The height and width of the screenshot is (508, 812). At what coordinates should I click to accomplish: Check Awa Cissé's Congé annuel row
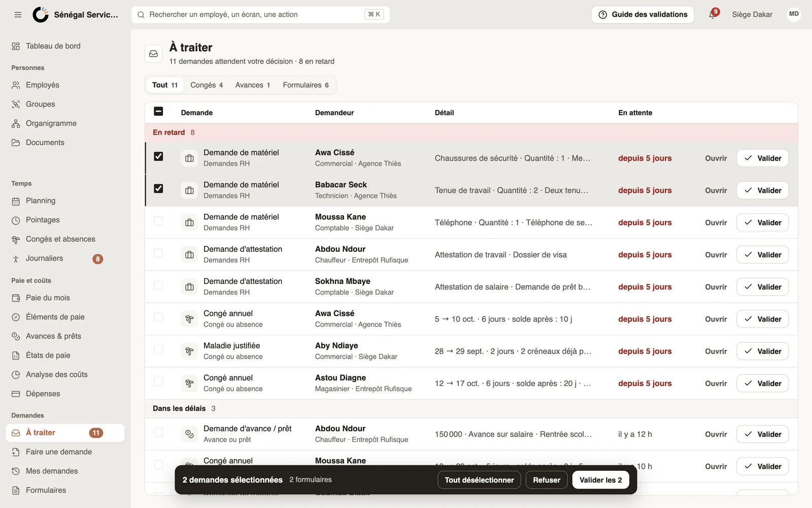[158, 317]
